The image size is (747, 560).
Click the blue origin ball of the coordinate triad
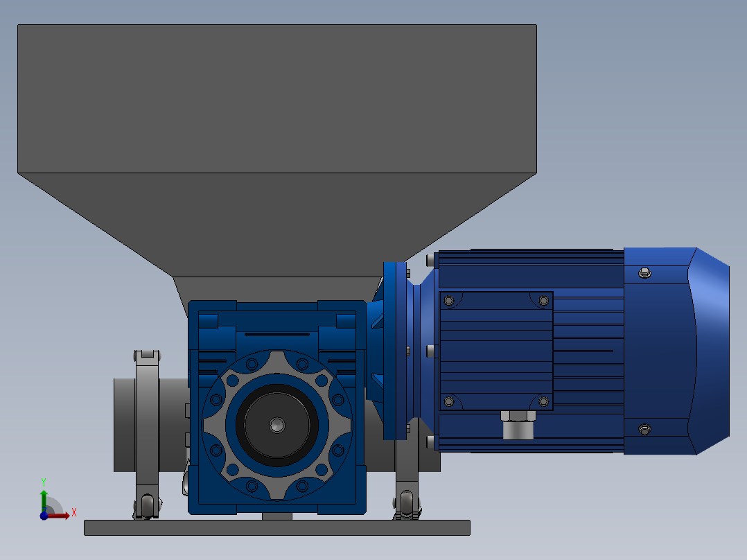click(44, 516)
